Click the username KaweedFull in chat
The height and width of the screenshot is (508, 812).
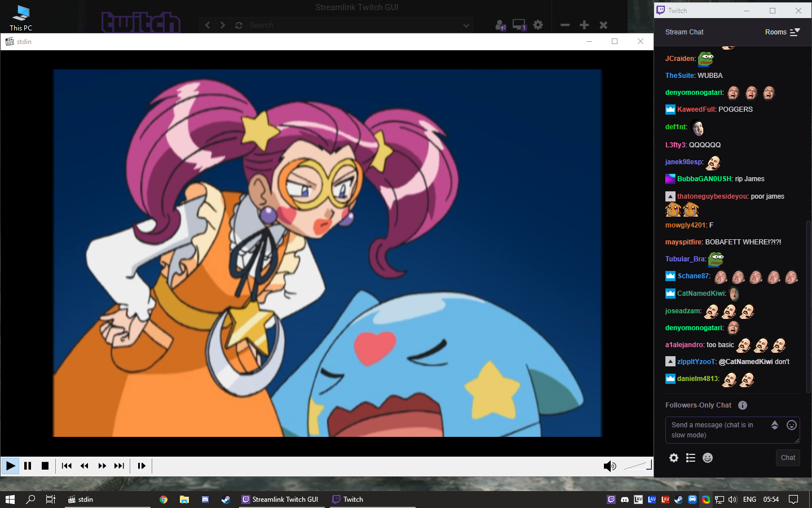[696, 110]
